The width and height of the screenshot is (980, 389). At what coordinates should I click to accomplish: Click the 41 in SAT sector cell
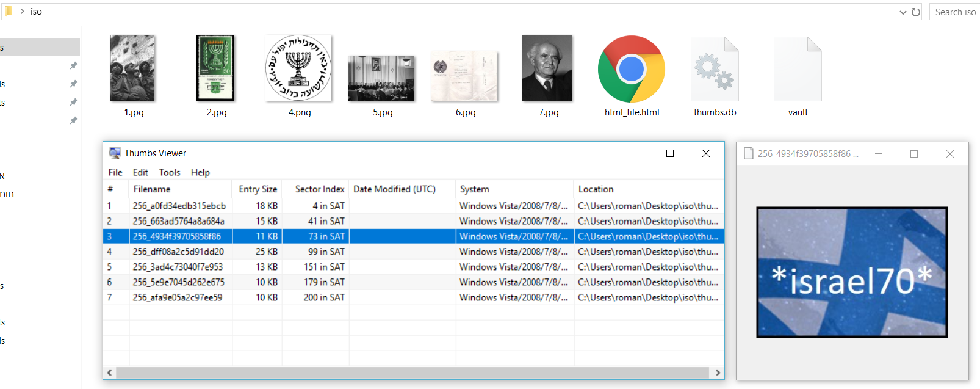326,221
